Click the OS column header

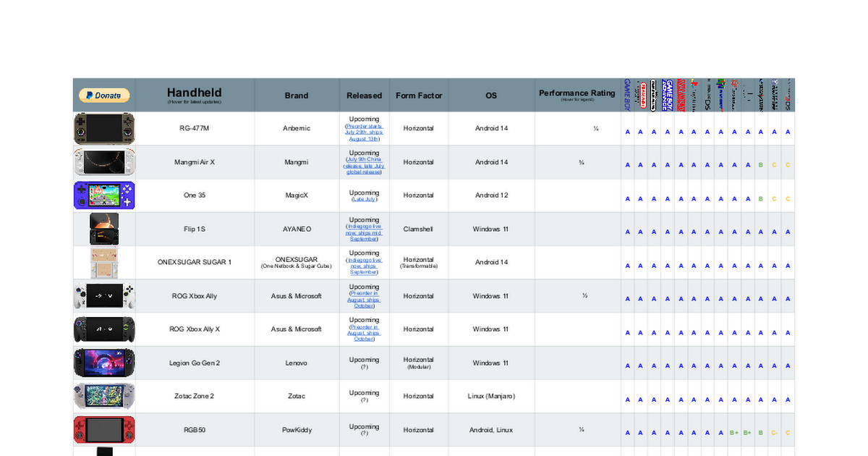click(491, 96)
